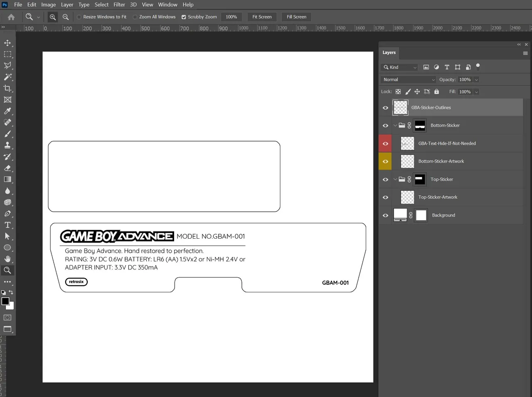The height and width of the screenshot is (397, 532).
Task: Select the Magic Wand tool
Action: click(7, 77)
